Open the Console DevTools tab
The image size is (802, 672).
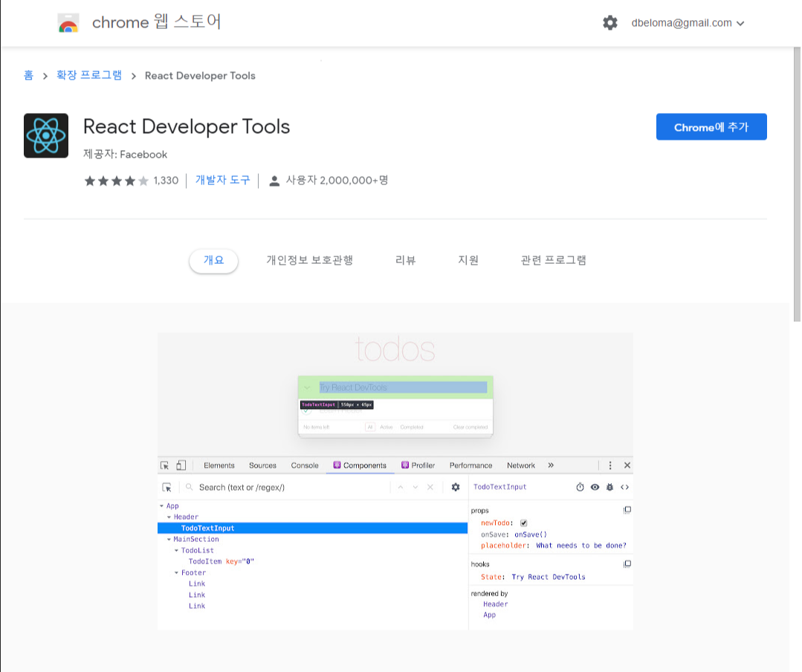pos(305,465)
